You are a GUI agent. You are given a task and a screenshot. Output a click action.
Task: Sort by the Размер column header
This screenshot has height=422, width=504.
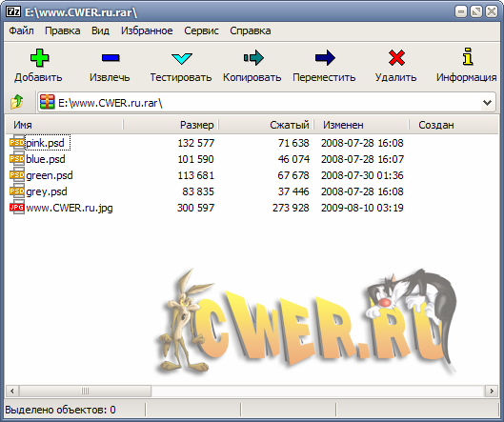(x=171, y=125)
